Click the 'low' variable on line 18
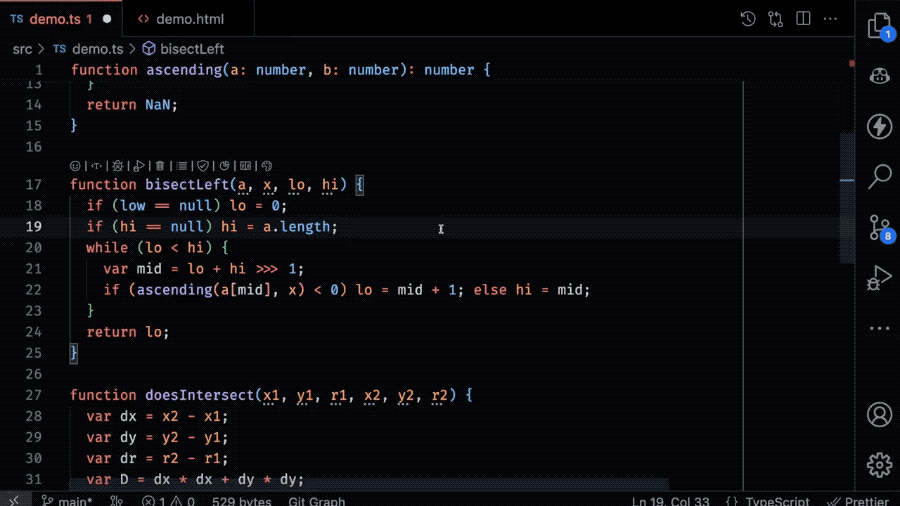The width and height of the screenshot is (900, 506). click(133, 206)
